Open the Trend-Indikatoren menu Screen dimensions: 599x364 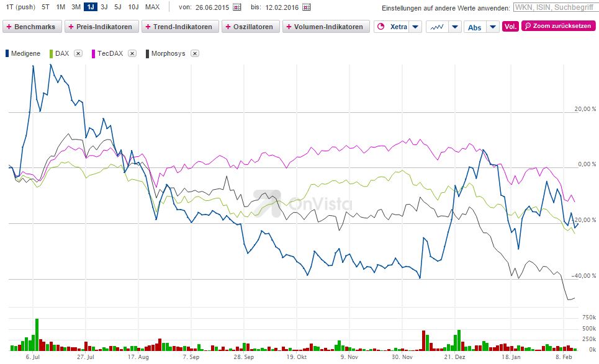[180, 27]
